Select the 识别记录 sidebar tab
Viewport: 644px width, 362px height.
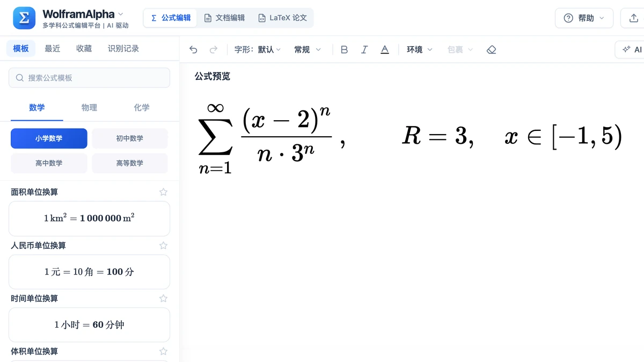pyautogui.click(x=123, y=48)
